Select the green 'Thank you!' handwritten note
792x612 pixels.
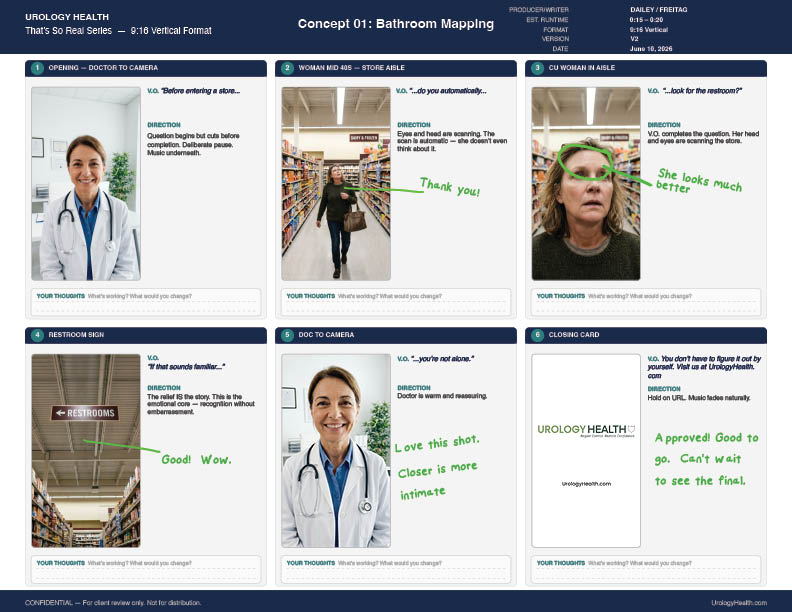(x=450, y=187)
